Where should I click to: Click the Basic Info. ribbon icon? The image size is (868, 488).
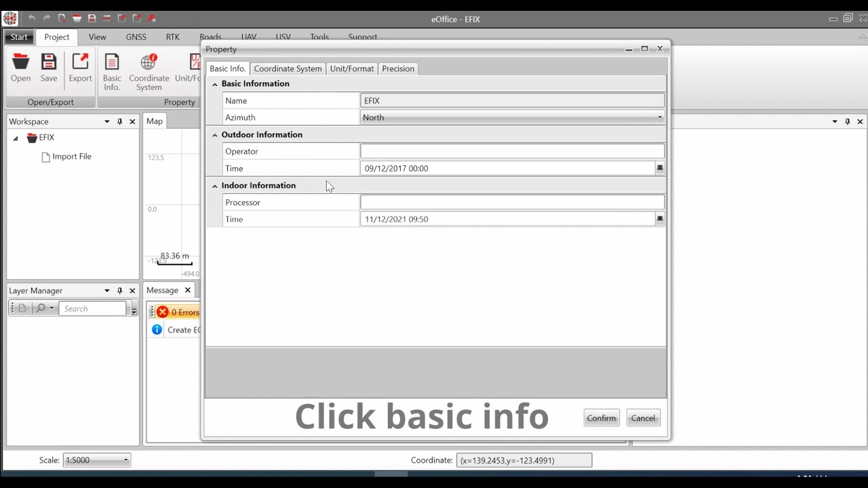[x=112, y=62]
